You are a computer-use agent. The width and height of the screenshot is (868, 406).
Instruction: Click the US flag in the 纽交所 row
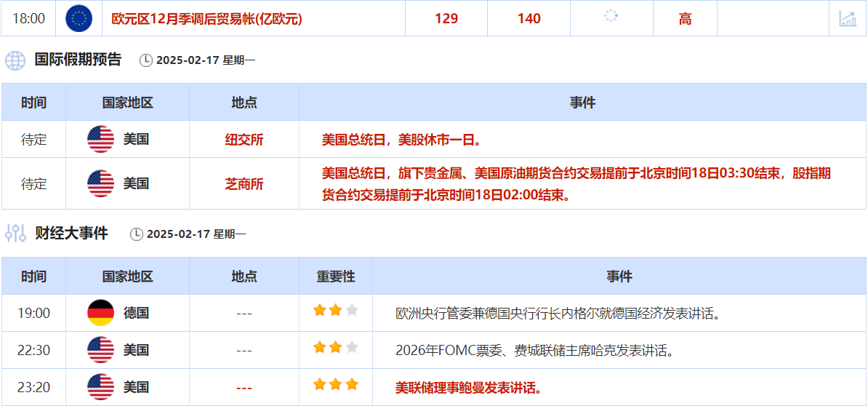click(101, 139)
